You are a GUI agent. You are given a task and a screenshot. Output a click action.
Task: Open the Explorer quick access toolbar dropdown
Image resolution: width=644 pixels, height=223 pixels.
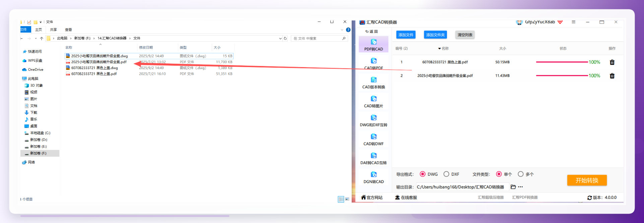(41, 22)
